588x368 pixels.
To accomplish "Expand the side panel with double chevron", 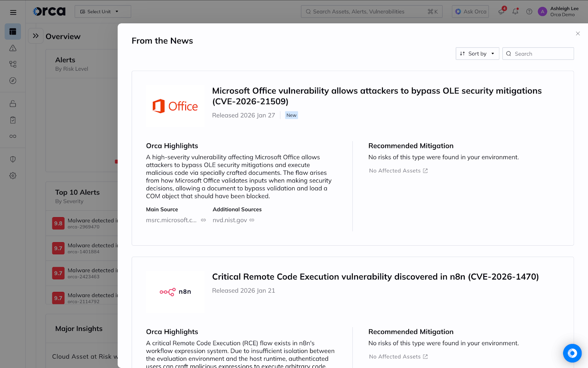I will [36, 36].
